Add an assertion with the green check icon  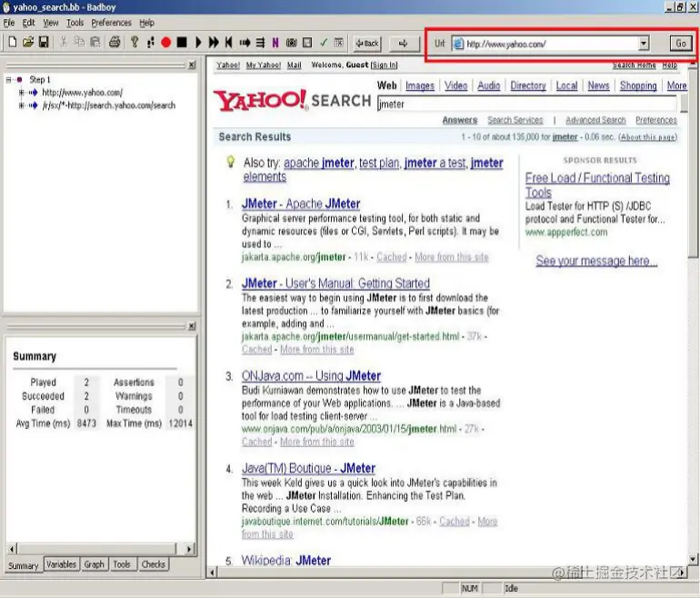(324, 43)
